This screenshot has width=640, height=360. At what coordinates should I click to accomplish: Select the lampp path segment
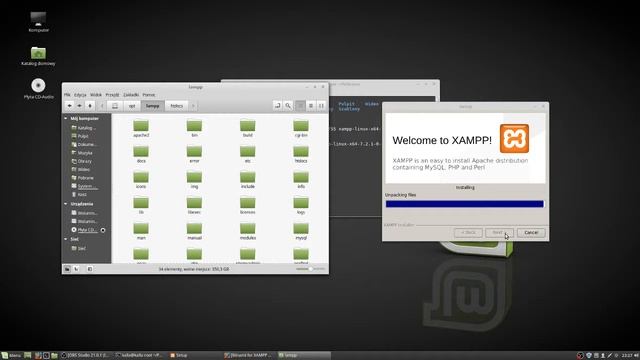(x=153, y=106)
